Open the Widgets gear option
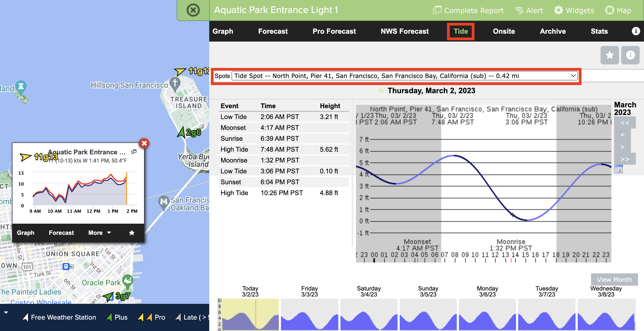This screenshot has width=644, height=331. (574, 10)
